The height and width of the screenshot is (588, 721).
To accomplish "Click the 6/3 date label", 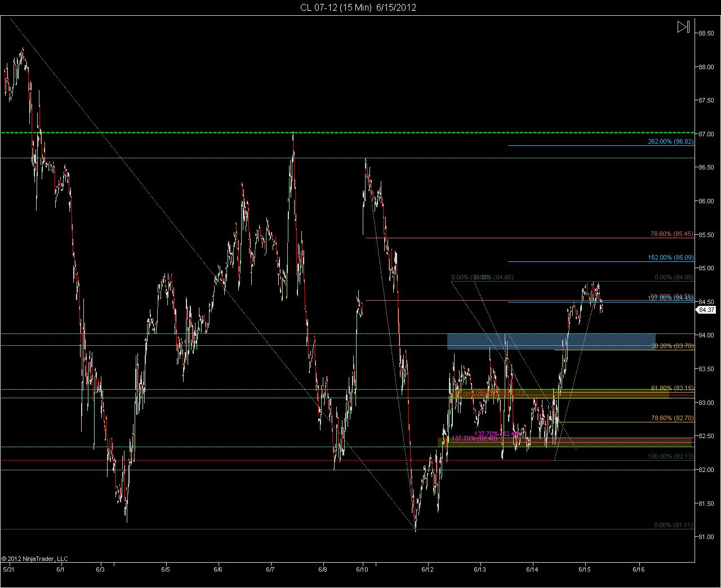I will coord(100,569).
